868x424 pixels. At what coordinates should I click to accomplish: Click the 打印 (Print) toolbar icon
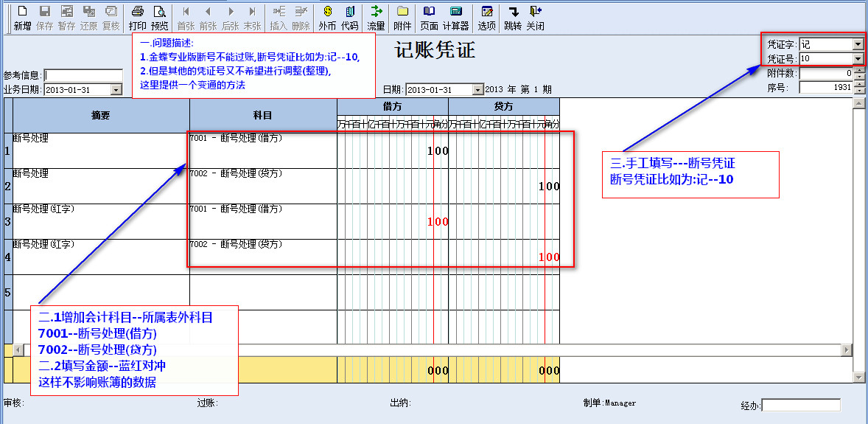coord(137,18)
